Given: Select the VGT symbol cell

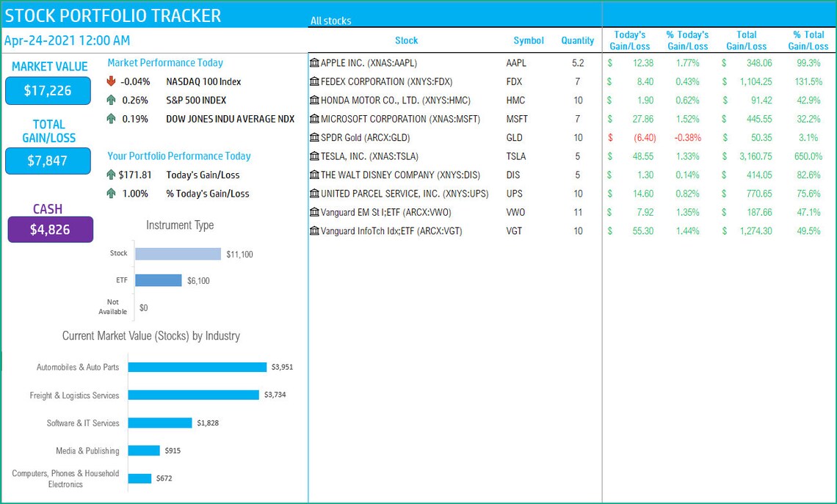Looking at the screenshot, I should (x=514, y=231).
